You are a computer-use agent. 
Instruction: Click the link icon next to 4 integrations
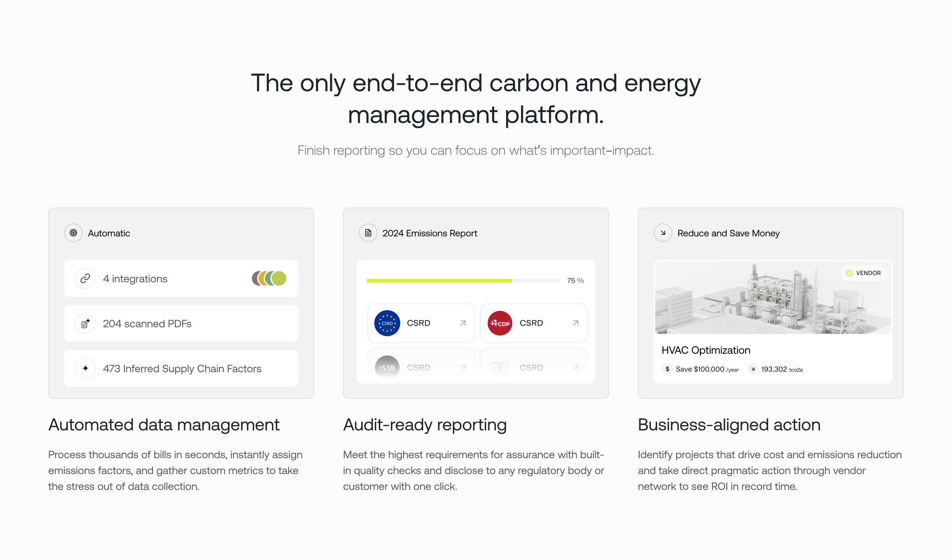[x=85, y=278]
